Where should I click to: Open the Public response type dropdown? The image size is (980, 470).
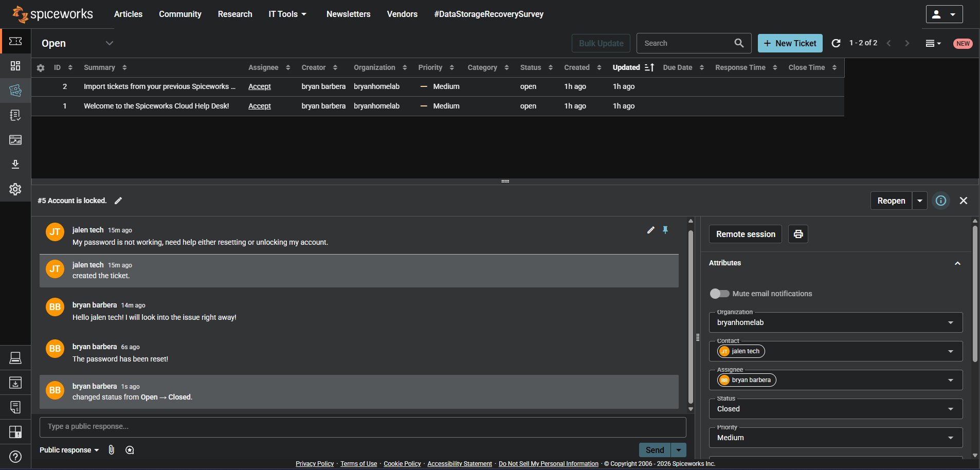[69, 450]
